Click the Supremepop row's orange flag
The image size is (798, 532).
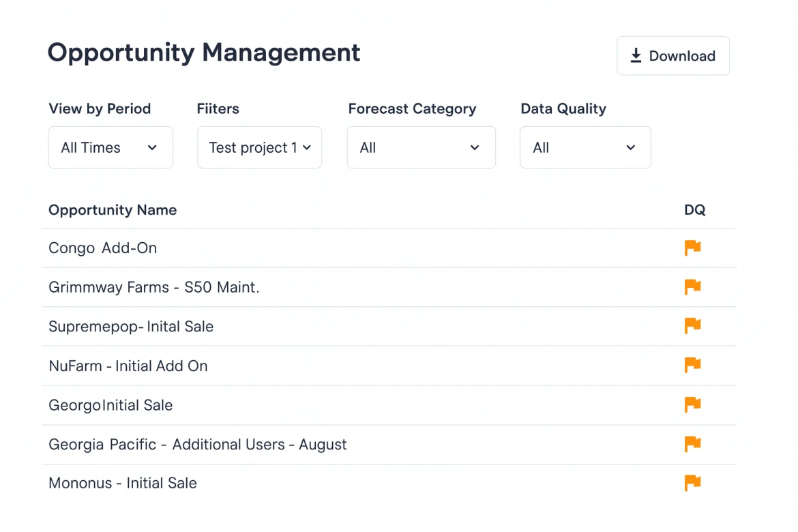(692, 326)
